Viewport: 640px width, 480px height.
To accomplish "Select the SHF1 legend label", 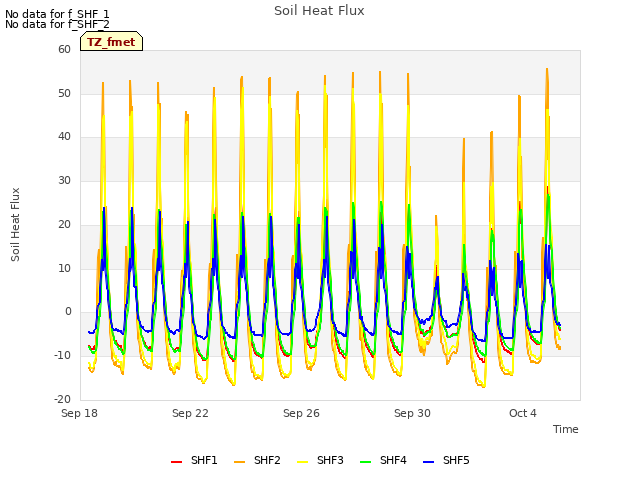I will click(x=204, y=460).
